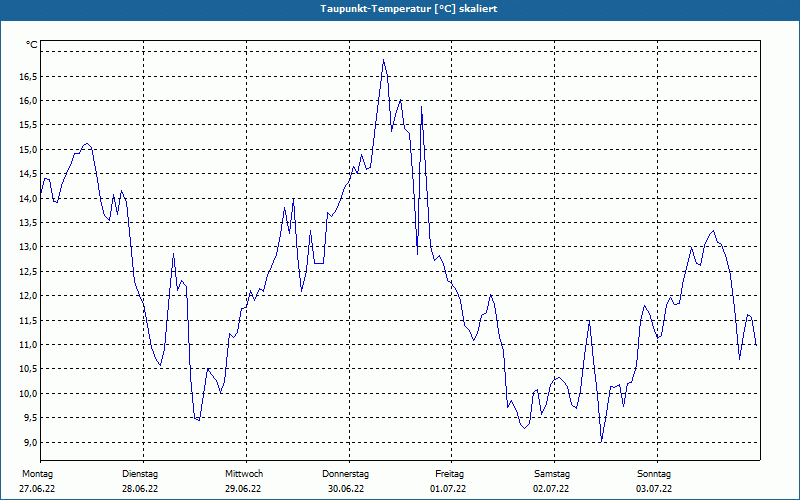Click the highest dew point peak on Donnerstag

coord(383,60)
